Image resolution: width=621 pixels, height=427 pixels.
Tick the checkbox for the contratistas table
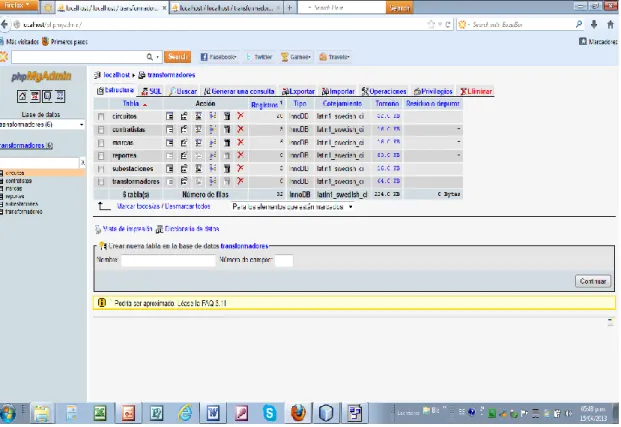(101, 130)
